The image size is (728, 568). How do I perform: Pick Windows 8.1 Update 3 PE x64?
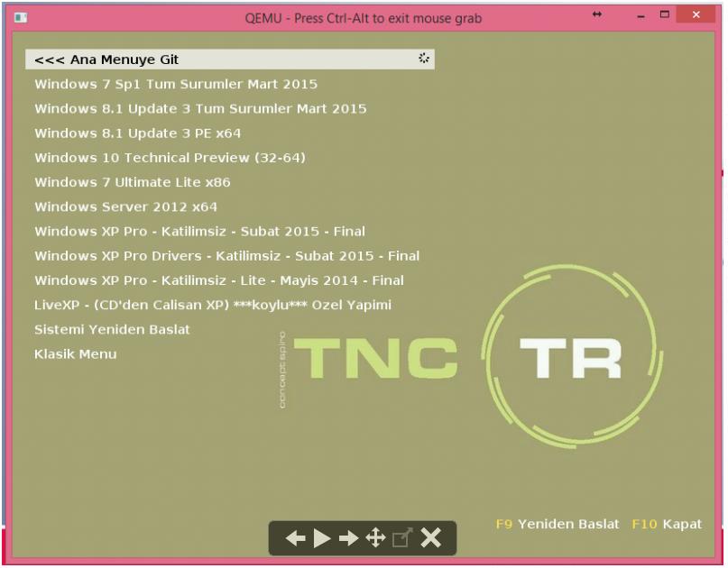pyautogui.click(x=138, y=133)
